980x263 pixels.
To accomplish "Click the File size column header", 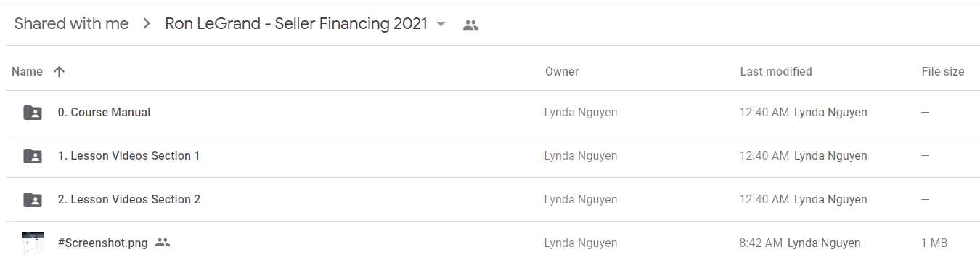I will point(943,71).
